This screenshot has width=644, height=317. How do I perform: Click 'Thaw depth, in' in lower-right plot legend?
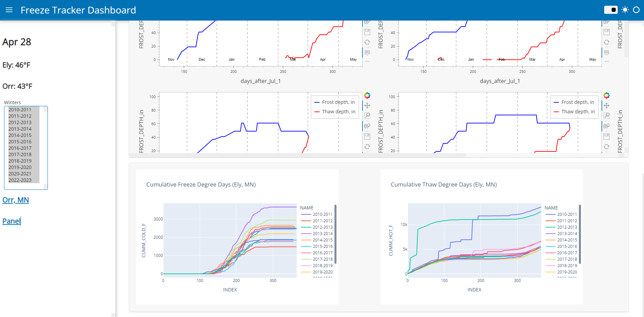tap(574, 112)
